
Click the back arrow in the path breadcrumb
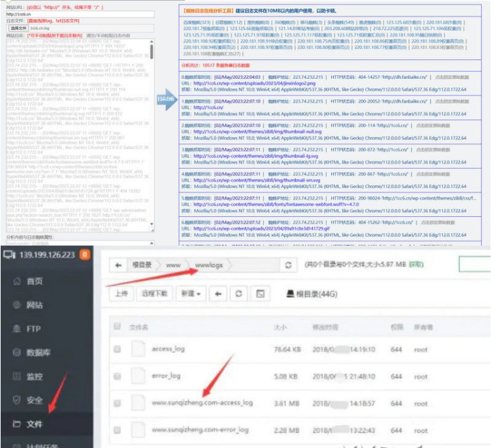tap(119, 264)
